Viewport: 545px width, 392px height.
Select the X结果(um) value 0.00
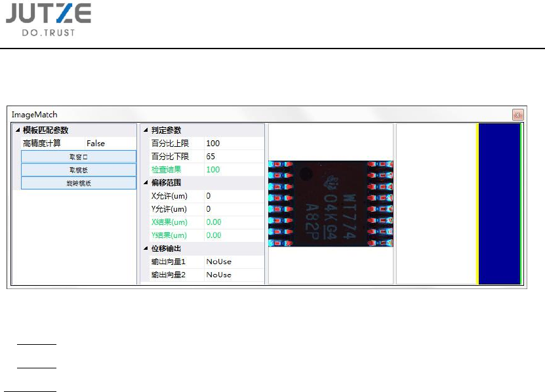(234, 222)
